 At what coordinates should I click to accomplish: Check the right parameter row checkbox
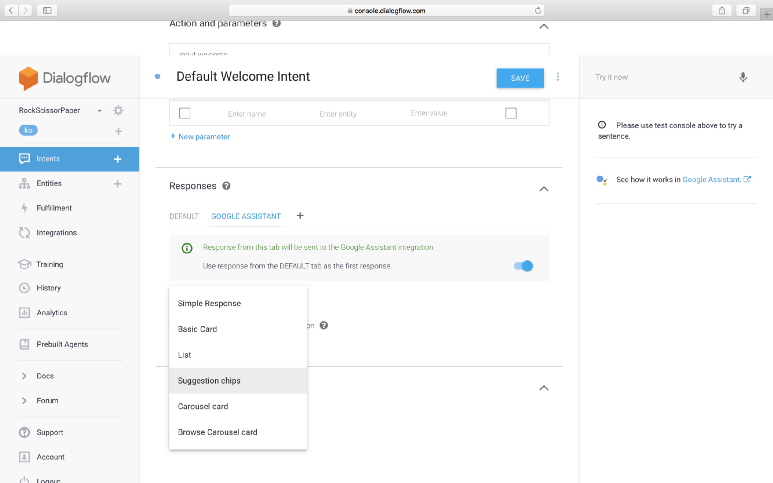[510, 113]
